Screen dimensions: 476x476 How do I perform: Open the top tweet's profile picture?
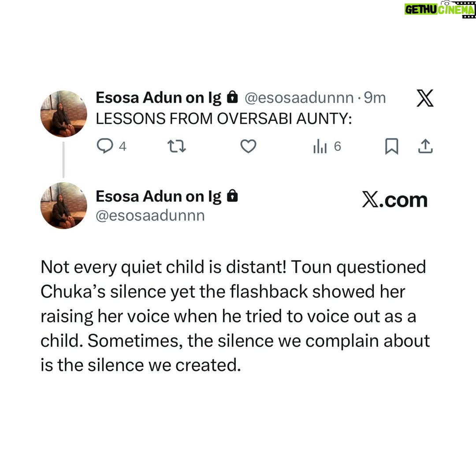pos(64,114)
